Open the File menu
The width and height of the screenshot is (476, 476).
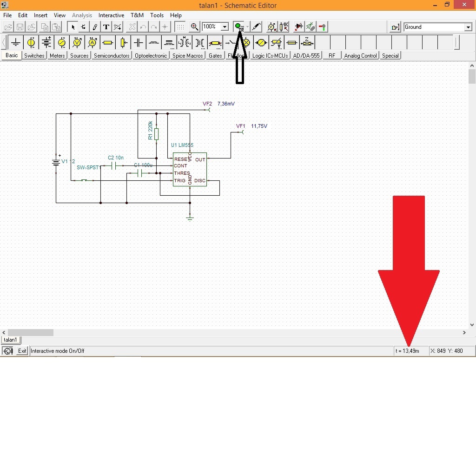(7, 15)
